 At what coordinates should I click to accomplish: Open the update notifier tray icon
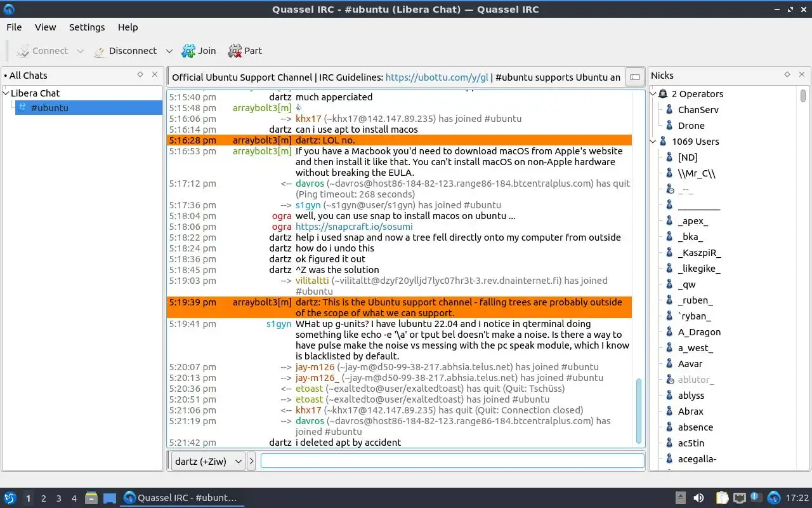point(756,498)
